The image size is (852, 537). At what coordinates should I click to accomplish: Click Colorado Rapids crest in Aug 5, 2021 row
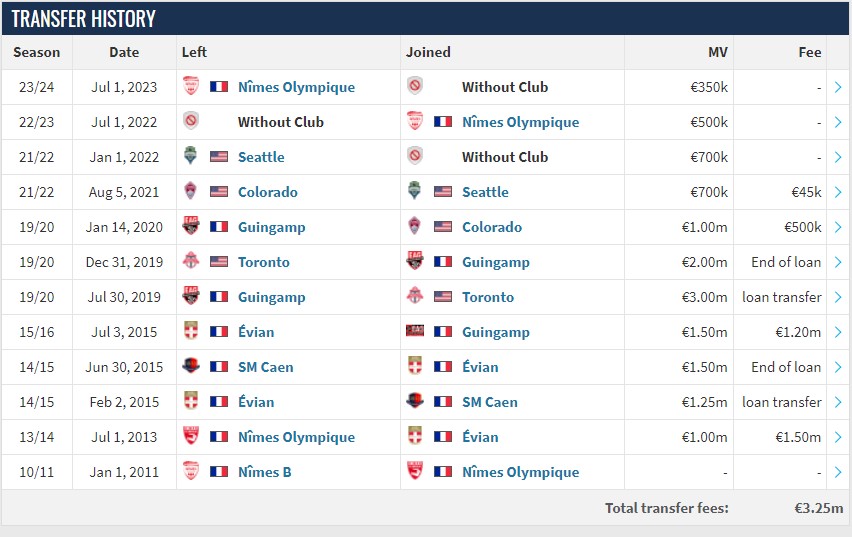coord(190,191)
